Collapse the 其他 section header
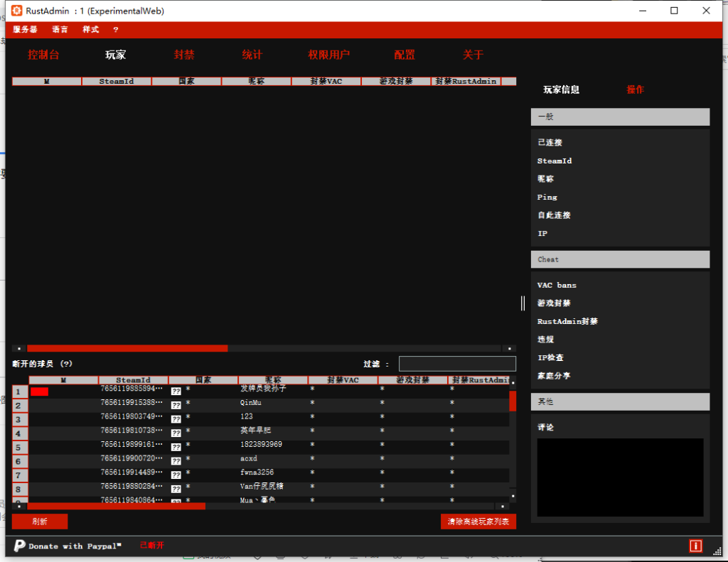This screenshot has height=562, width=728. [620, 402]
